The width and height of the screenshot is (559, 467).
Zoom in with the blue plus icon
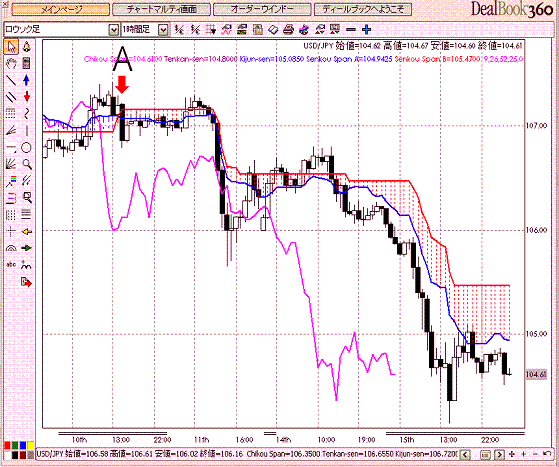point(366,30)
